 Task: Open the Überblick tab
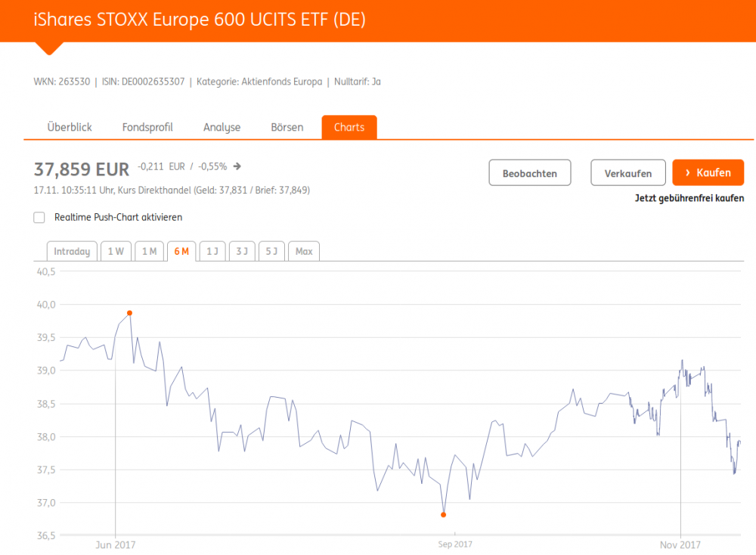pos(70,127)
